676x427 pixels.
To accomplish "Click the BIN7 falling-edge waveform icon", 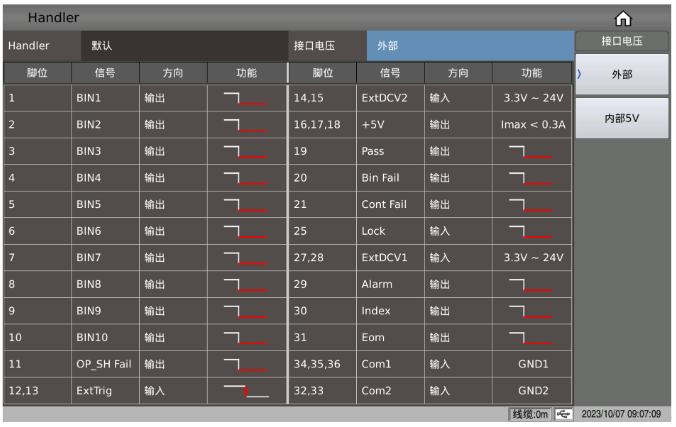I will pyautogui.click(x=245, y=258).
